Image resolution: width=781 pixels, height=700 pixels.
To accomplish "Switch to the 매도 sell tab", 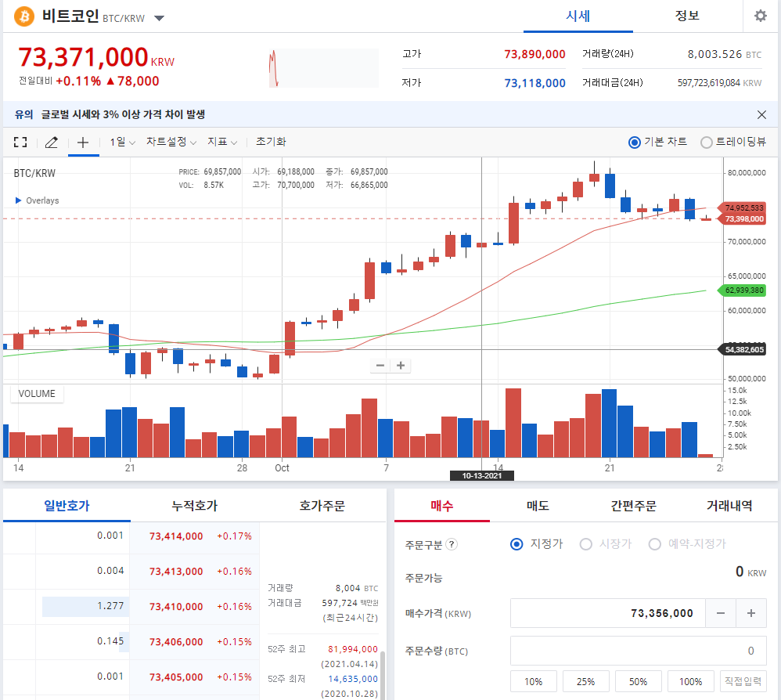I will click(538, 506).
